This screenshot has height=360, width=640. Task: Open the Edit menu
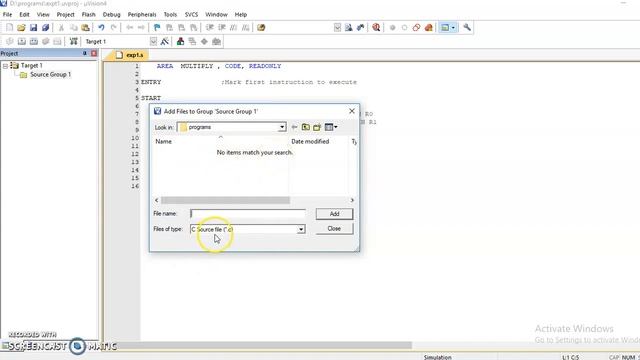click(x=24, y=14)
